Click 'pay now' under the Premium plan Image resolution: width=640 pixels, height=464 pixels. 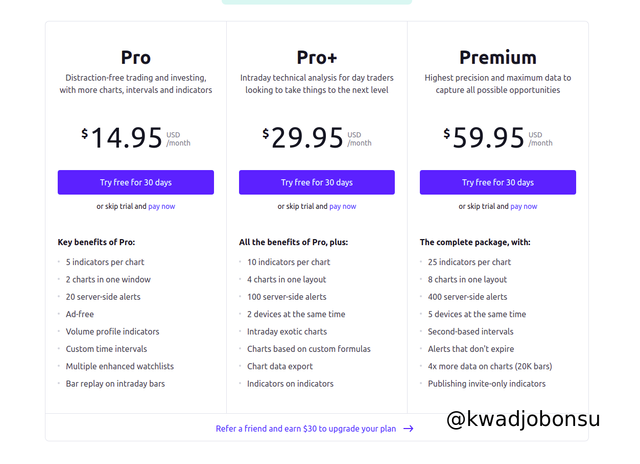523,206
